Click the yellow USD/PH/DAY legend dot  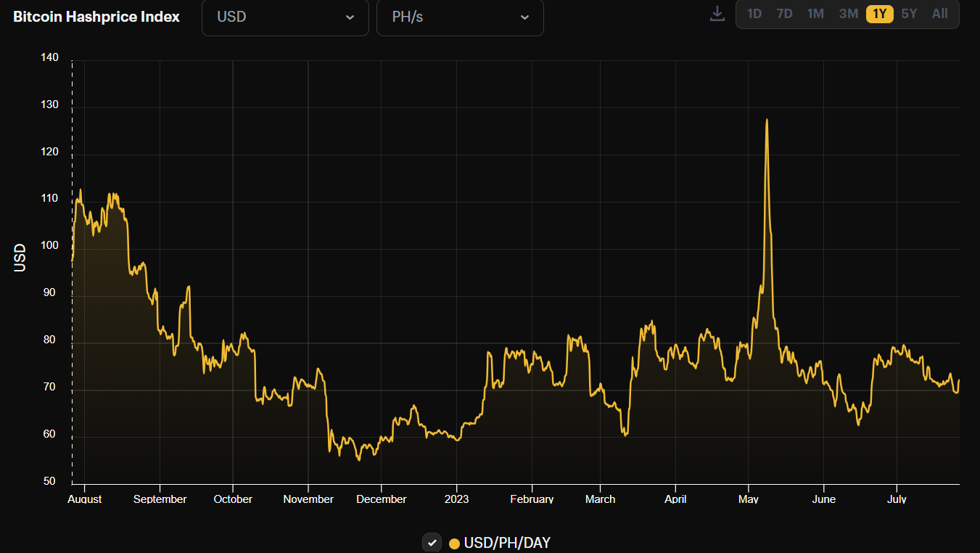pos(454,544)
